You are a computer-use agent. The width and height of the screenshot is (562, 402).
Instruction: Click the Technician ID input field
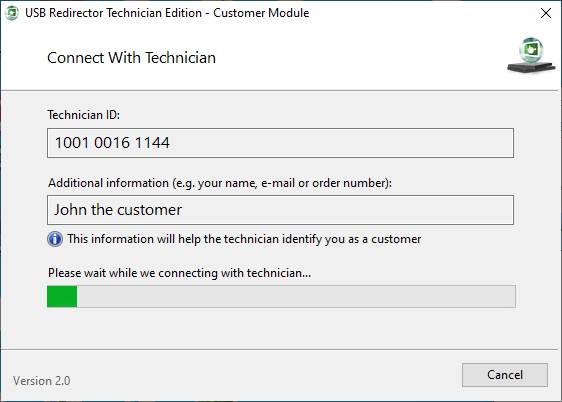[x=280, y=143]
